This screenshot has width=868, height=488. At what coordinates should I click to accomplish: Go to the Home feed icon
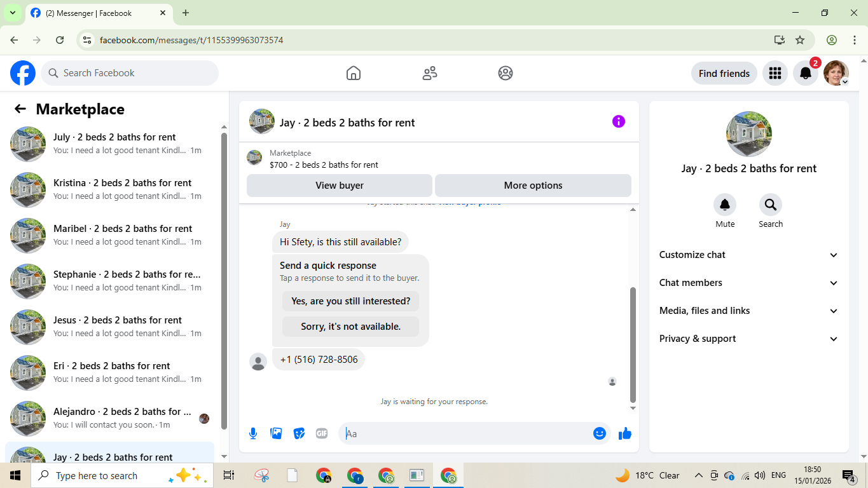click(x=354, y=73)
